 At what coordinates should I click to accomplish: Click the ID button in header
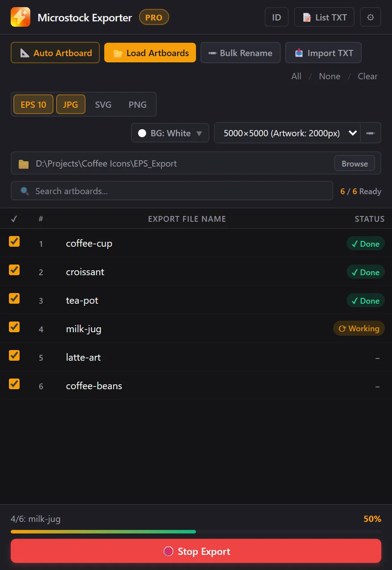pos(277,17)
